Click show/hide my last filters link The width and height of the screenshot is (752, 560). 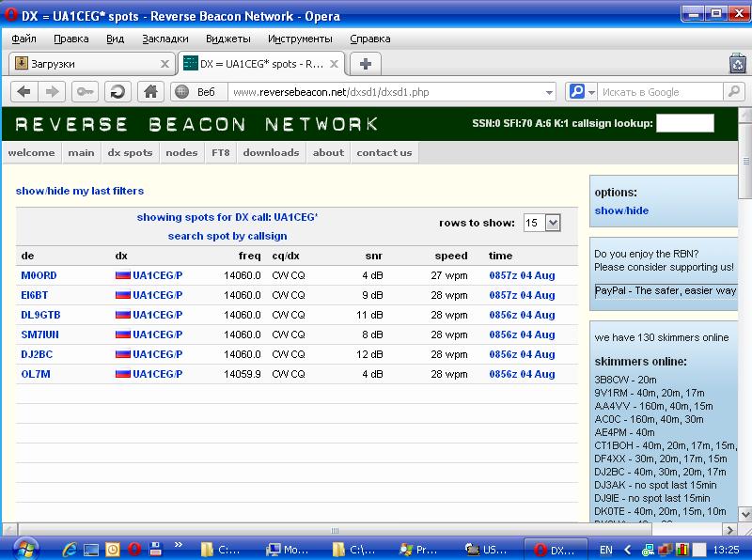click(80, 191)
